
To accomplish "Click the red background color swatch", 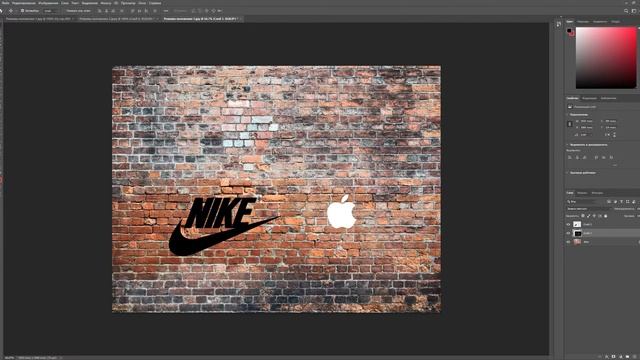I will [x=572, y=34].
